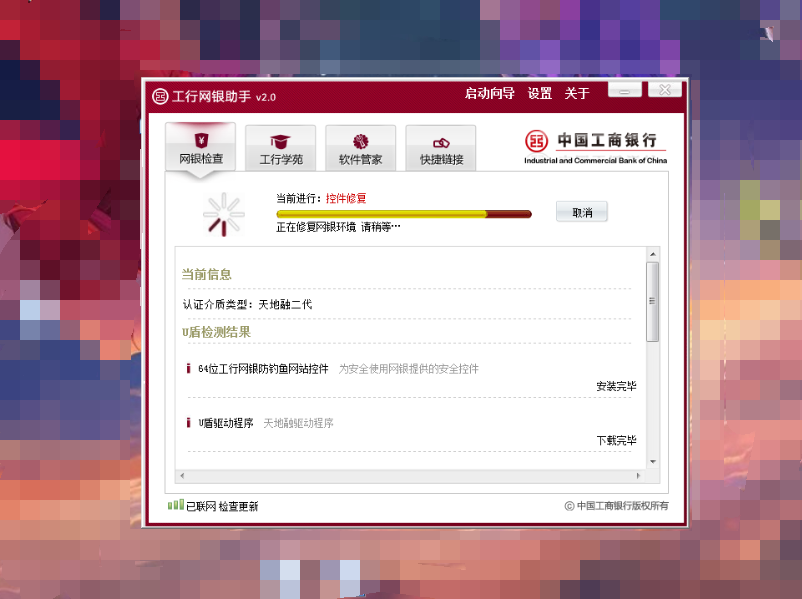Click the vertical scrollbar down arrow
802x599 pixels.
(653, 461)
